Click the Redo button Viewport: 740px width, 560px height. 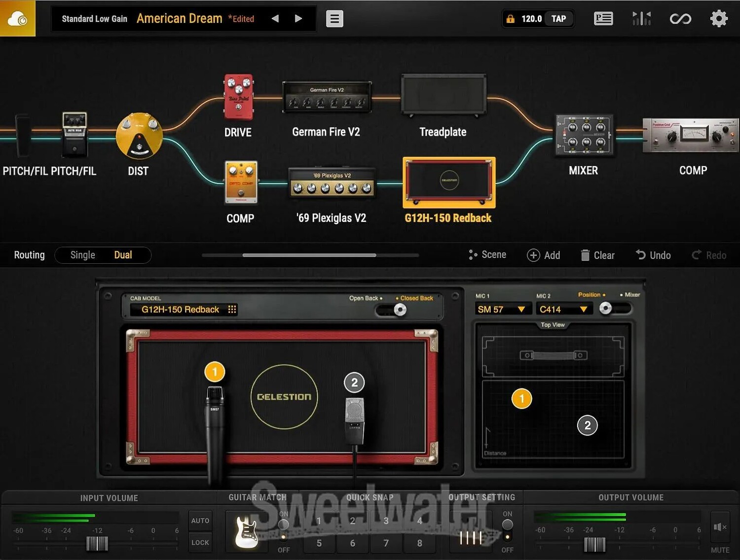point(709,255)
